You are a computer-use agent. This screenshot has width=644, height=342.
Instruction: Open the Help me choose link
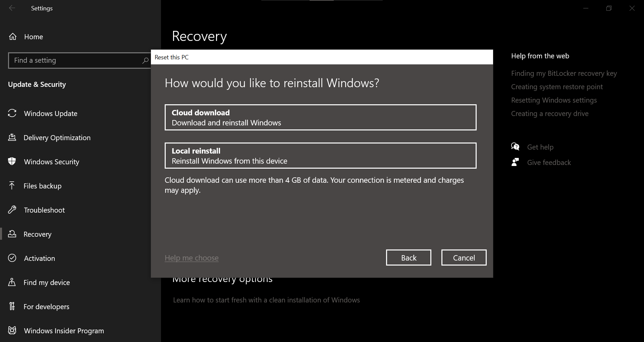click(x=192, y=258)
